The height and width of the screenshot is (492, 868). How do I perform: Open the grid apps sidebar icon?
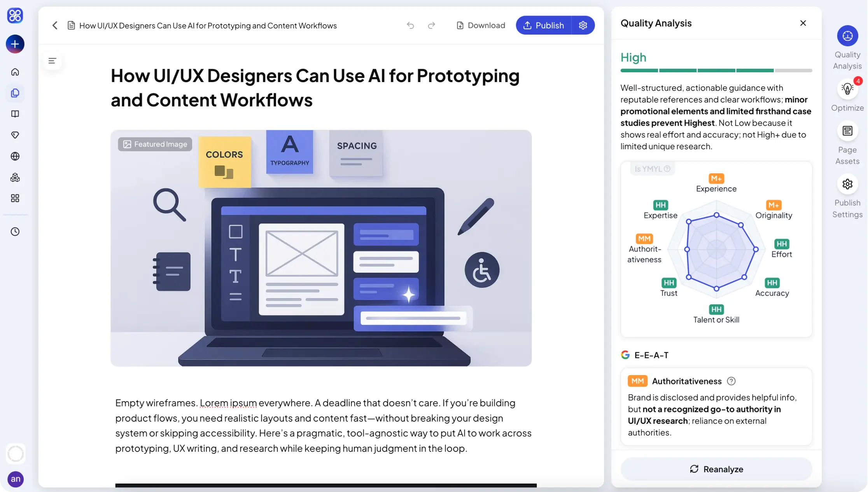(x=15, y=199)
